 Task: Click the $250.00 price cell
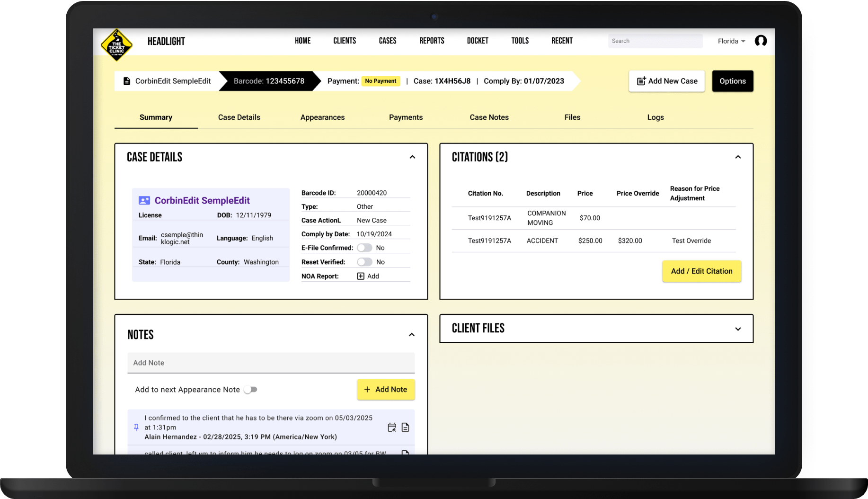[x=590, y=241]
